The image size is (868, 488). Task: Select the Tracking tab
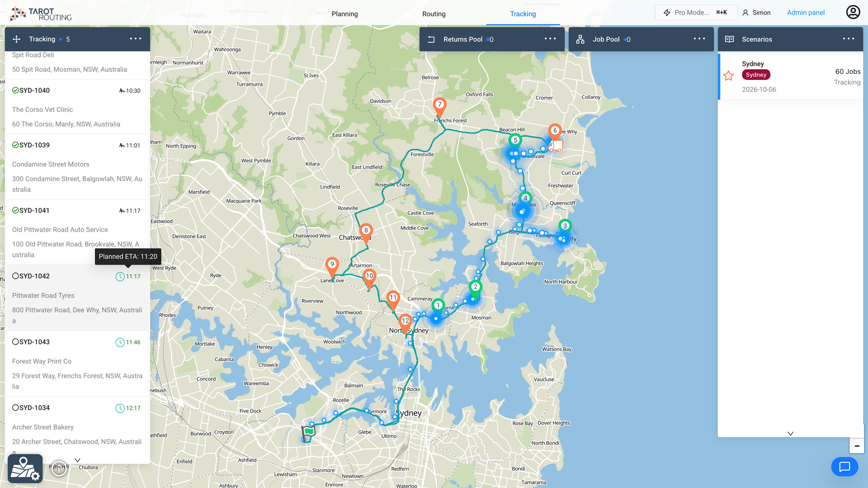523,14
